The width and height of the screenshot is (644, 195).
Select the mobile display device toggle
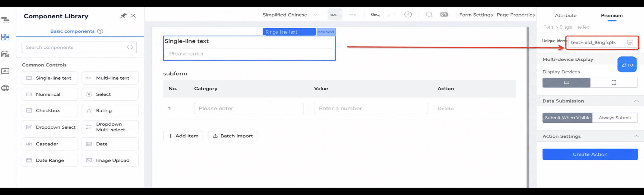tap(614, 83)
